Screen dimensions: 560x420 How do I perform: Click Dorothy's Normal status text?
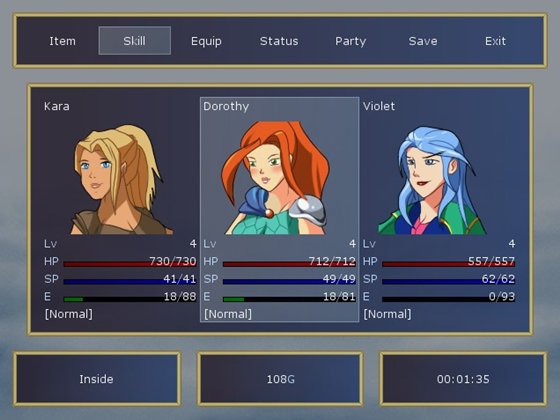coord(228,314)
